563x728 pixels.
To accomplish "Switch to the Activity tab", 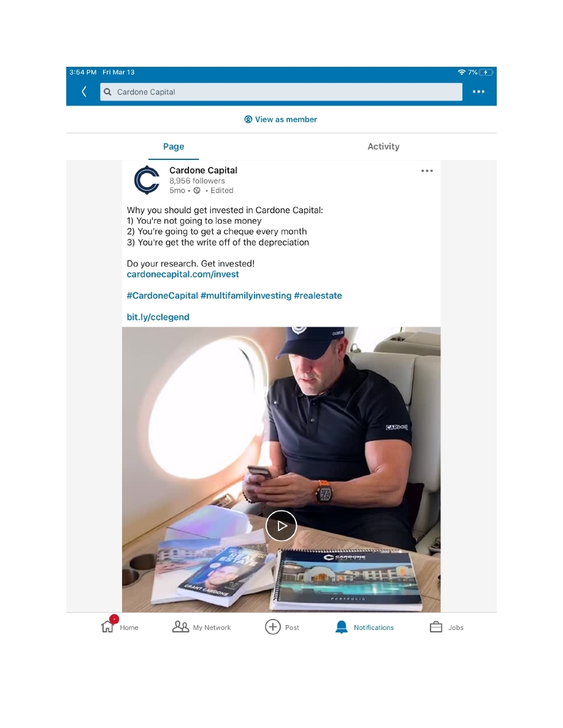I will coord(383,146).
